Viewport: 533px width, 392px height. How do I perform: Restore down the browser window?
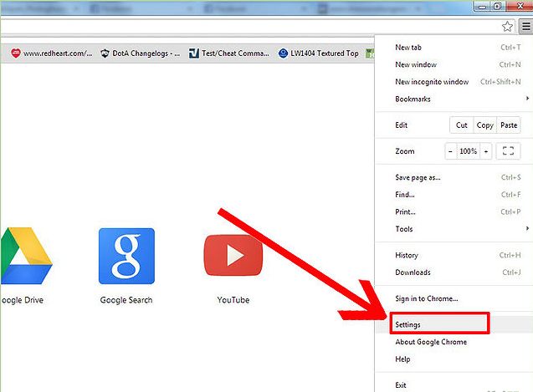498,6
